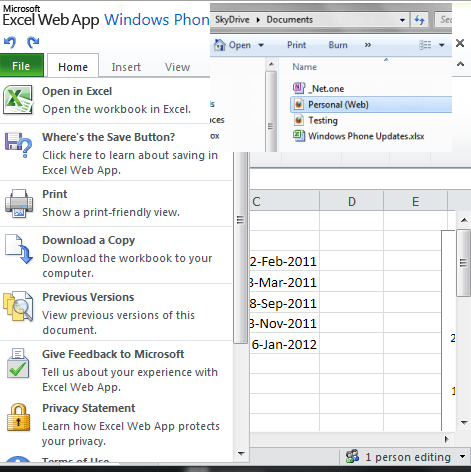Viewport: 471px width, 472px height.
Task: Select the cell containing 6-Jan-2012
Action: (284, 344)
